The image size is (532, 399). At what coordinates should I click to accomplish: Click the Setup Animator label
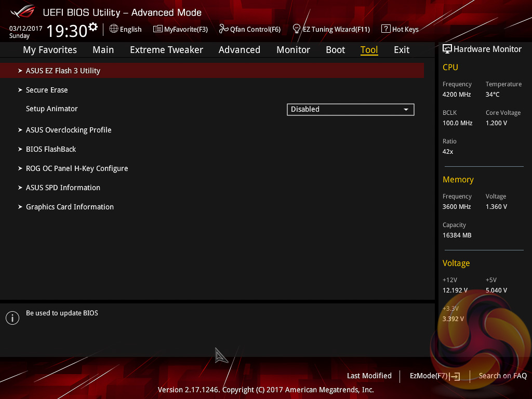[52, 109]
